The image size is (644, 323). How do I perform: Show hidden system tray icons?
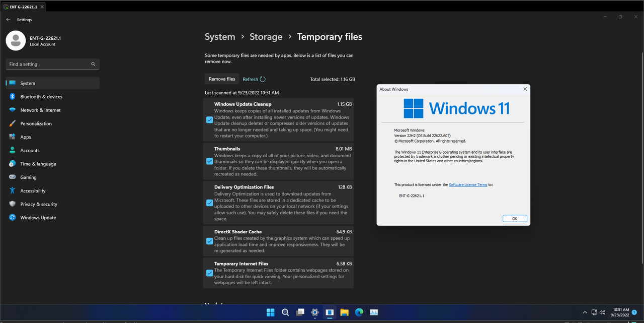585,312
